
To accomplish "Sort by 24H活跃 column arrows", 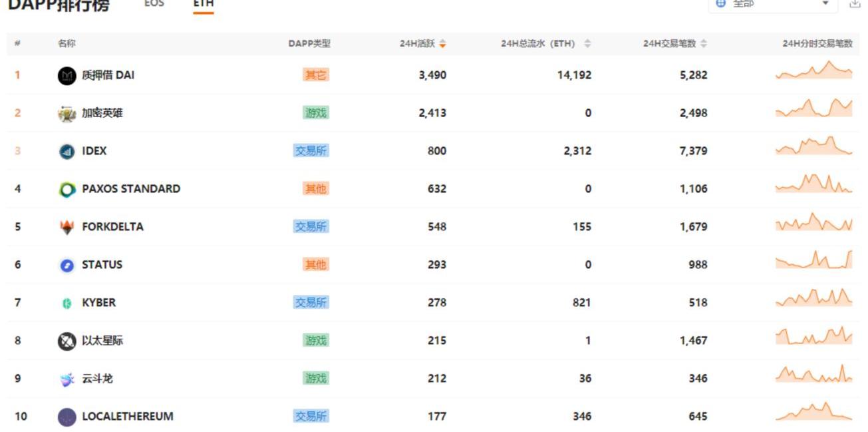I will 442,44.
